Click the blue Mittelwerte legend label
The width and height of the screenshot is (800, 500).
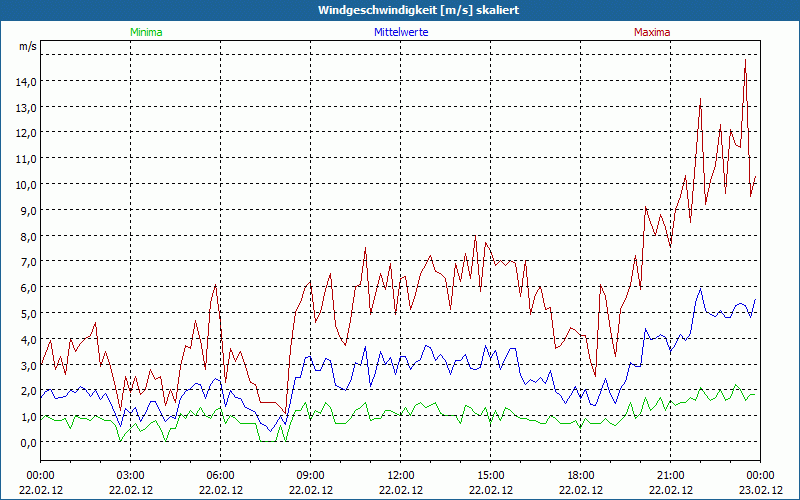click(x=401, y=32)
